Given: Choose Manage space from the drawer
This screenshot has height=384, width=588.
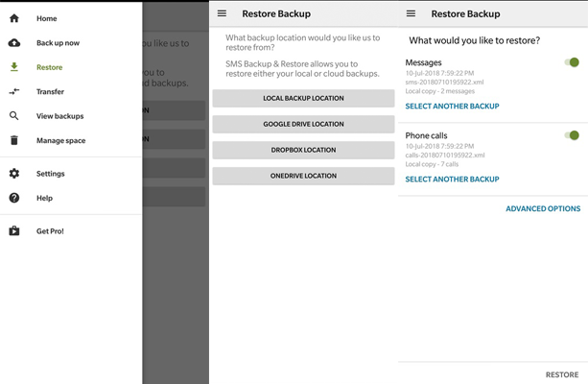Looking at the screenshot, I should click(x=60, y=141).
